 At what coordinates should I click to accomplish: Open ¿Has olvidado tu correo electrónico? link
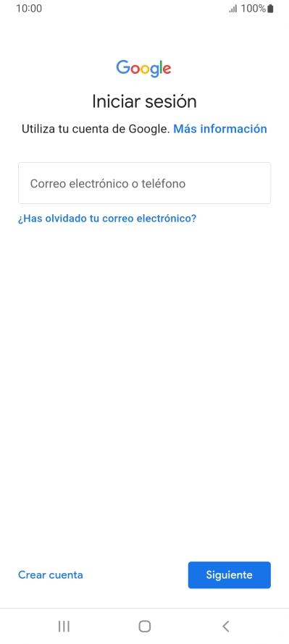click(x=107, y=219)
